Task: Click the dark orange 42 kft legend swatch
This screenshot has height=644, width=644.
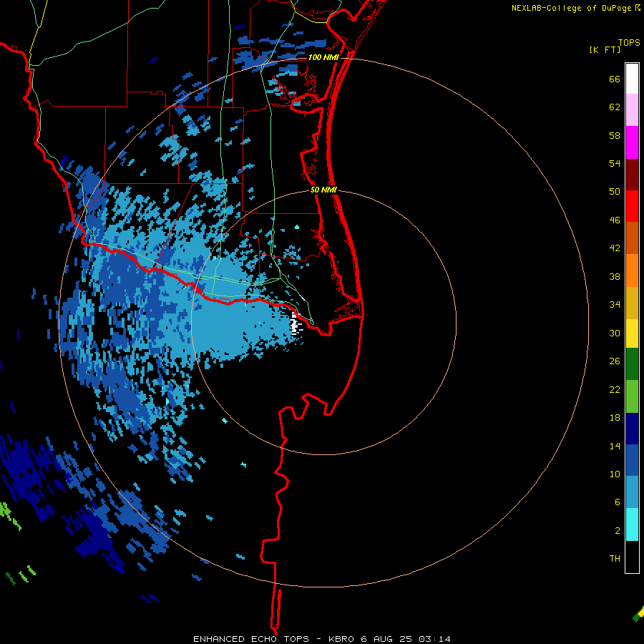Action: (x=632, y=238)
